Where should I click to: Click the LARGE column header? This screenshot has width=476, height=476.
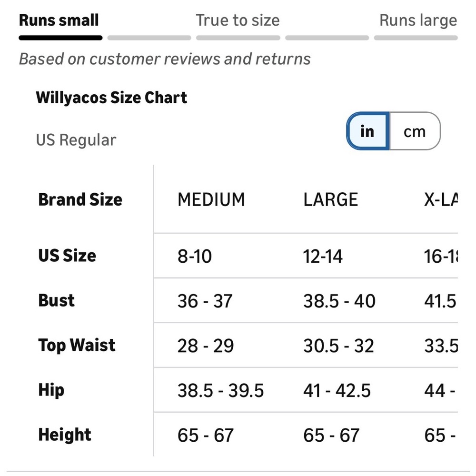tap(331, 200)
